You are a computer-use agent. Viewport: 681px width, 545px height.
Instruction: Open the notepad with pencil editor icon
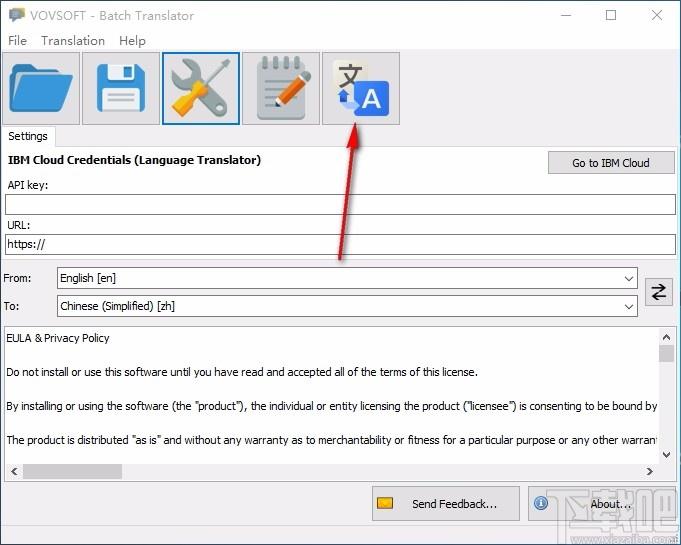click(281, 89)
